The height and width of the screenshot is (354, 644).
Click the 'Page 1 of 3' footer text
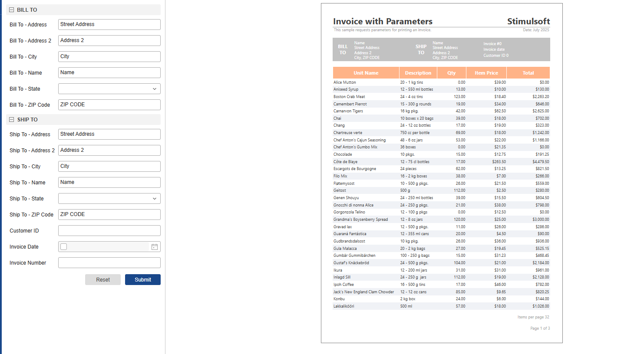coord(540,328)
